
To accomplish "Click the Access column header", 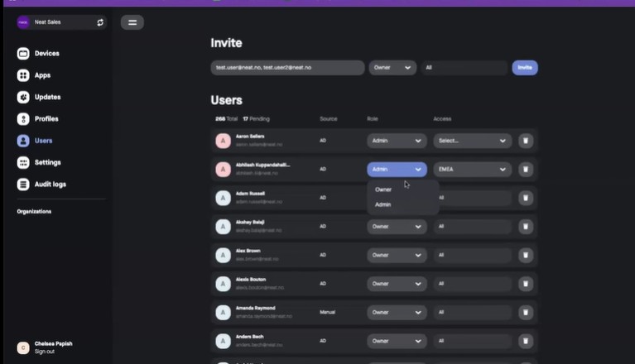I will pos(442,119).
